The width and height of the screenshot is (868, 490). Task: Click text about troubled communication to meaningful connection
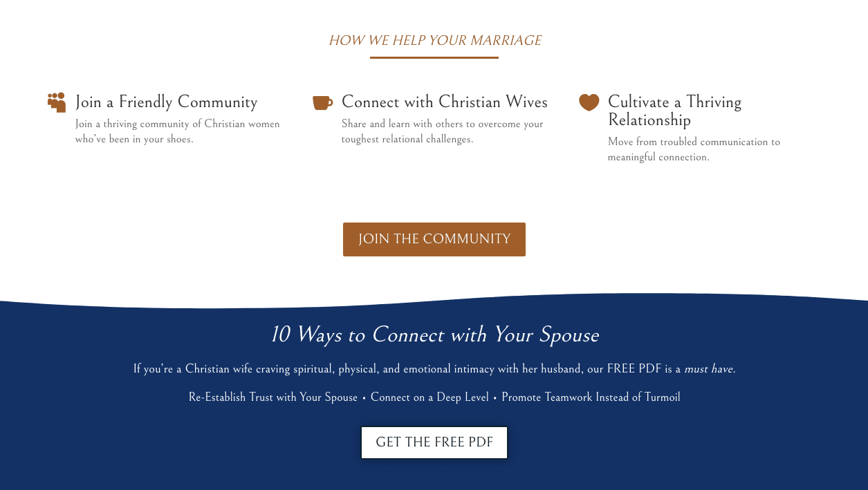tap(694, 149)
